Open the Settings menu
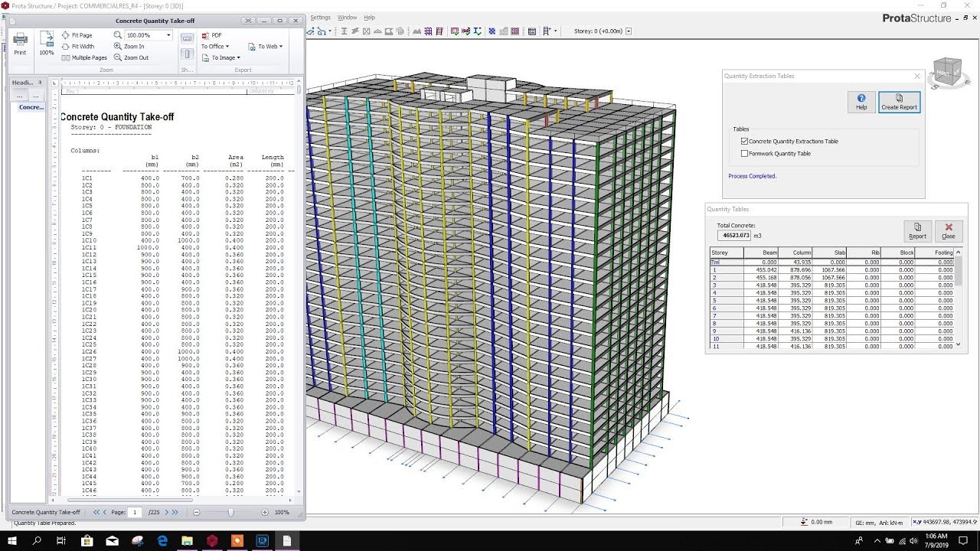The image size is (980, 551). point(320,17)
